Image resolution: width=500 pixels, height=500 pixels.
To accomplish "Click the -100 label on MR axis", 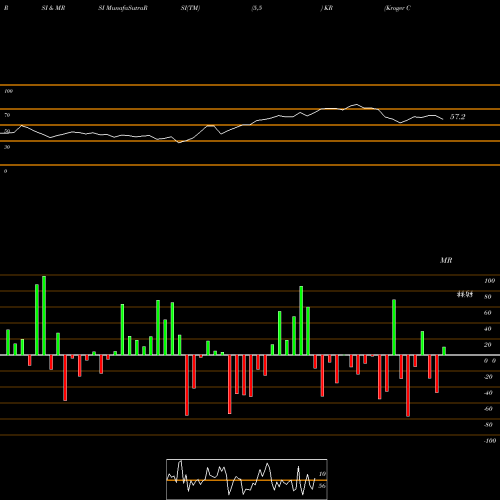I will (490, 441).
